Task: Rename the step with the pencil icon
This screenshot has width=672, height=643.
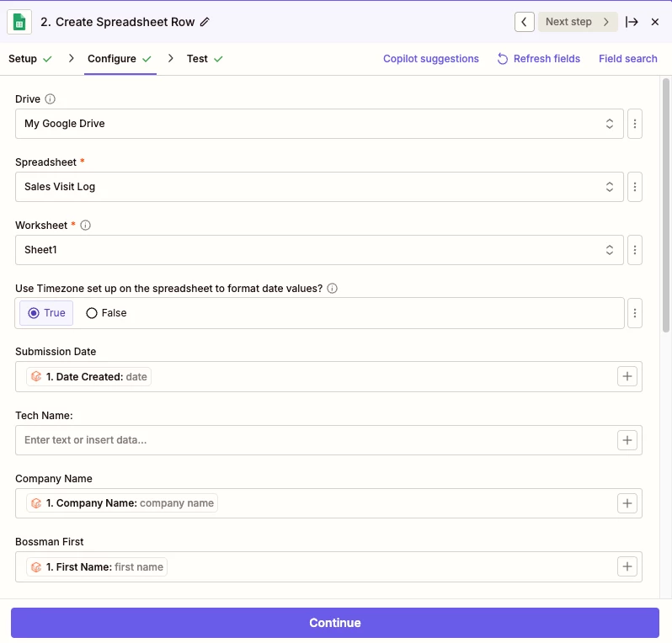Action: tap(205, 22)
